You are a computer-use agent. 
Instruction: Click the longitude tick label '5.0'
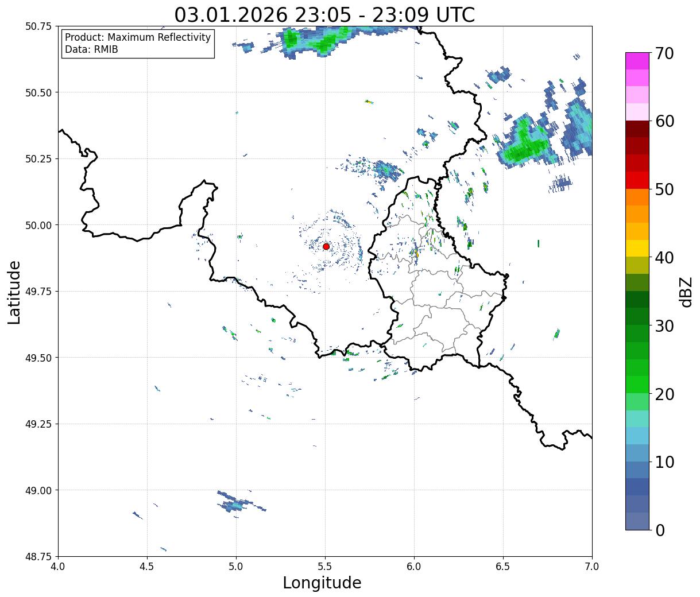pyautogui.click(x=236, y=567)
